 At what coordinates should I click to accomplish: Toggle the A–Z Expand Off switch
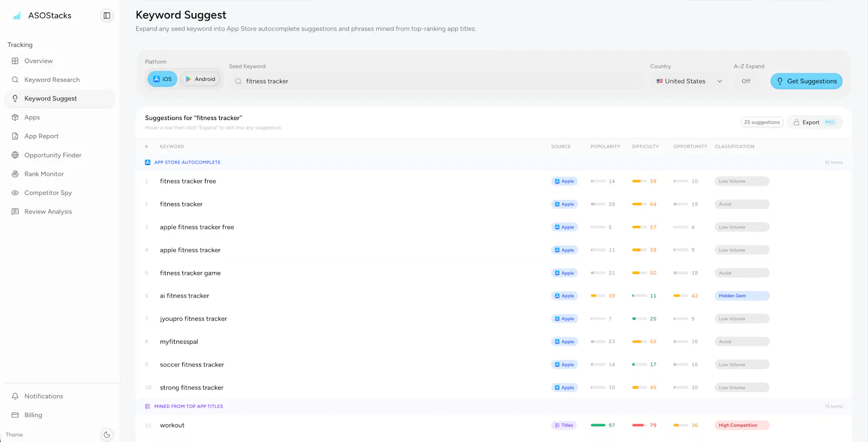point(746,81)
